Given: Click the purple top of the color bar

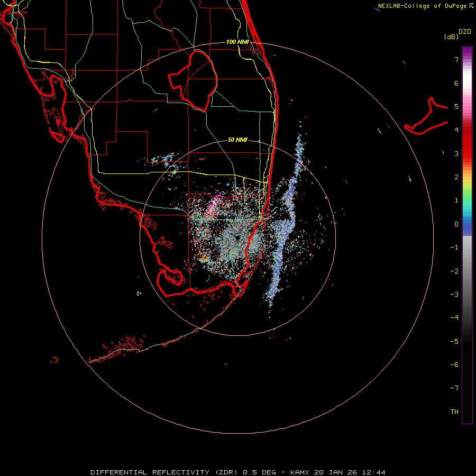Looking at the screenshot, I should 467,52.
